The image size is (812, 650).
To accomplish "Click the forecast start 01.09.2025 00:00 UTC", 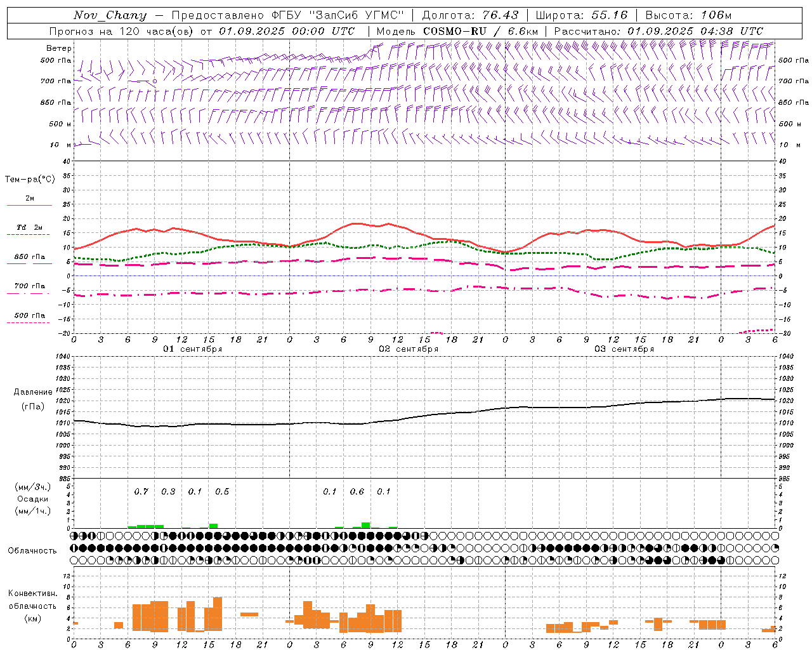I will click(x=287, y=31).
